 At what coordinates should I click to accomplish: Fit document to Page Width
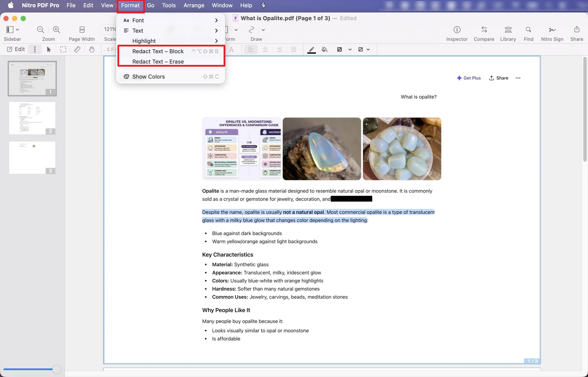click(x=82, y=30)
